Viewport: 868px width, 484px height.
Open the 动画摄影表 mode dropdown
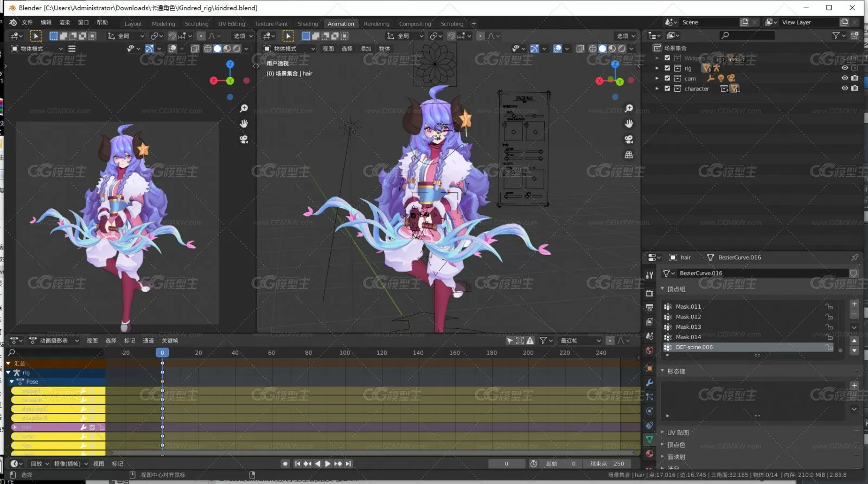click(x=54, y=341)
